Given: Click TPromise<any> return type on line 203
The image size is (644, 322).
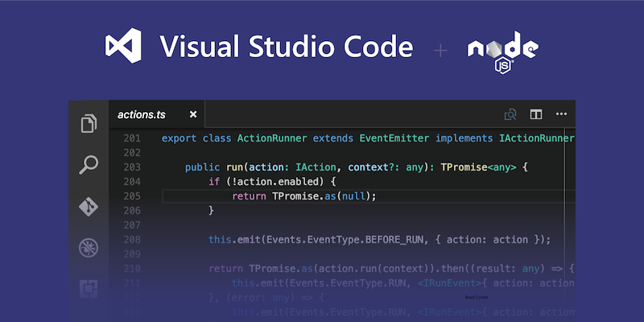Looking at the screenshot, I should (479, 167).
